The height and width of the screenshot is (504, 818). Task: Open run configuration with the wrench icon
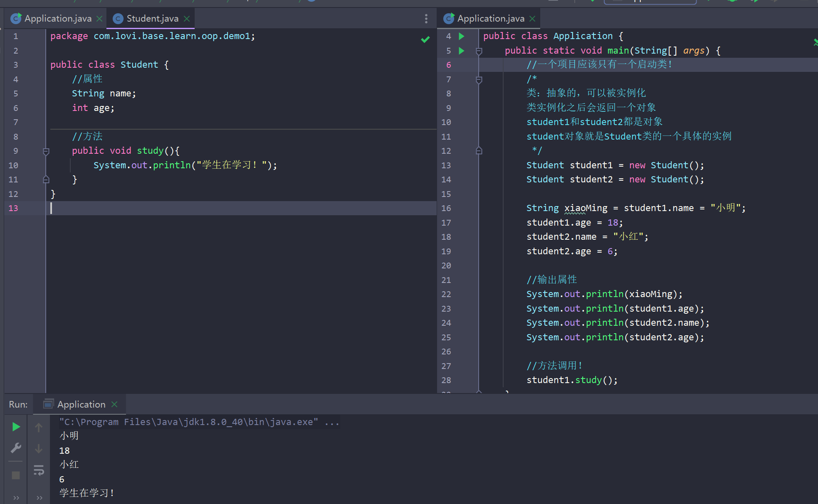[16, 448]
